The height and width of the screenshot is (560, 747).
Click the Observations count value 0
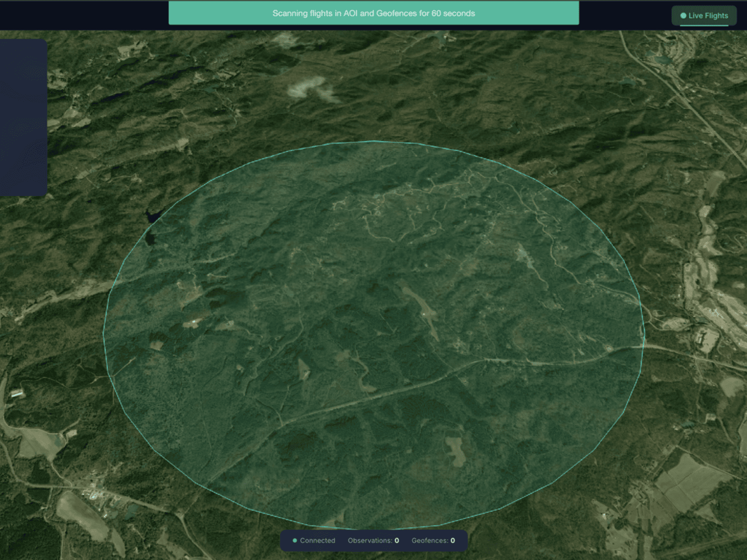397,540
